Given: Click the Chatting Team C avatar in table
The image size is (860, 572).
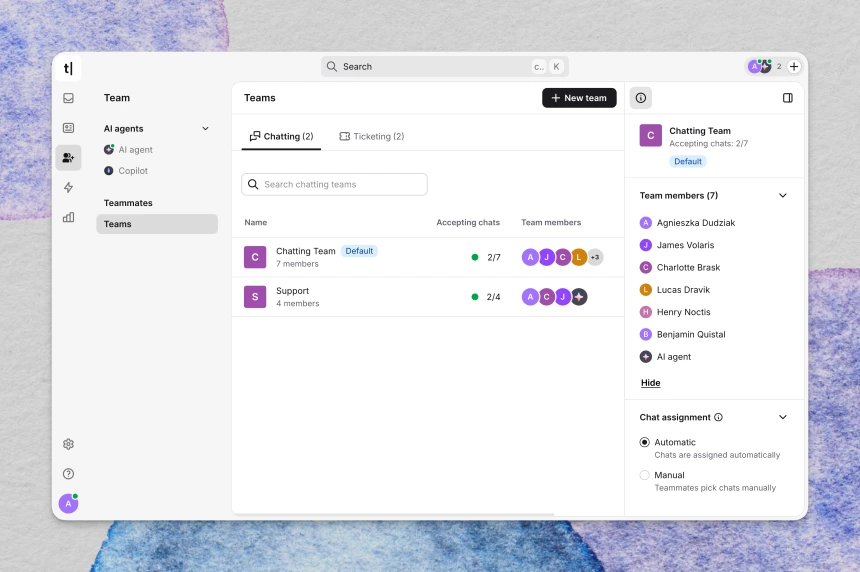Looking at the screenshot, I should coord(255,257).
